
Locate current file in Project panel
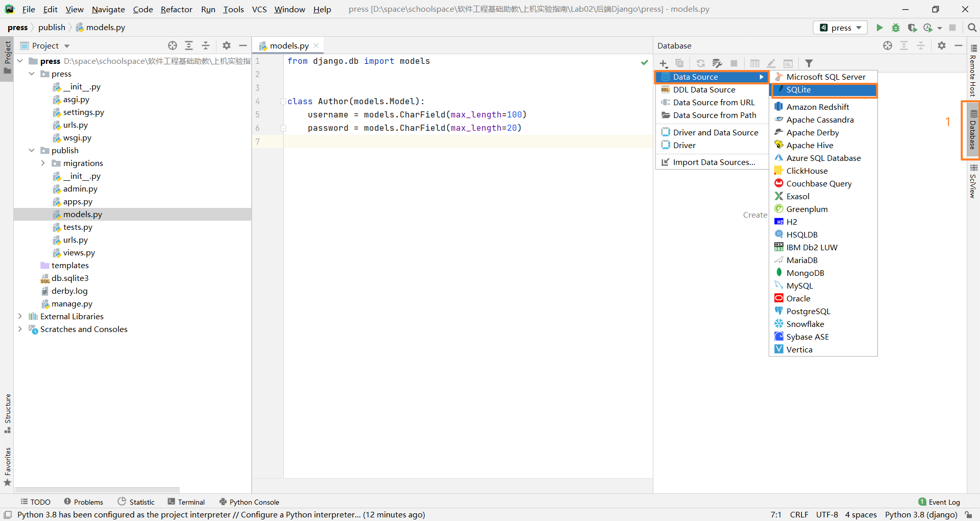173,45
